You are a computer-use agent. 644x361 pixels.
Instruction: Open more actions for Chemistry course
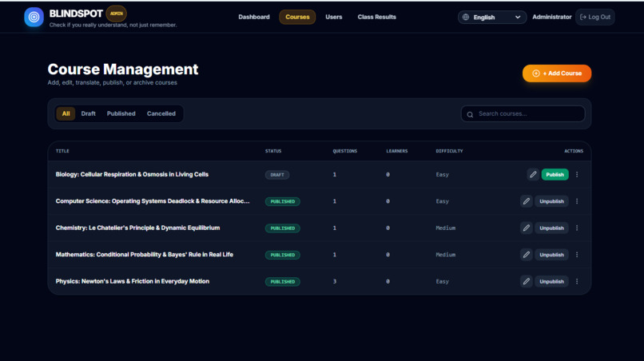(577, 228)
